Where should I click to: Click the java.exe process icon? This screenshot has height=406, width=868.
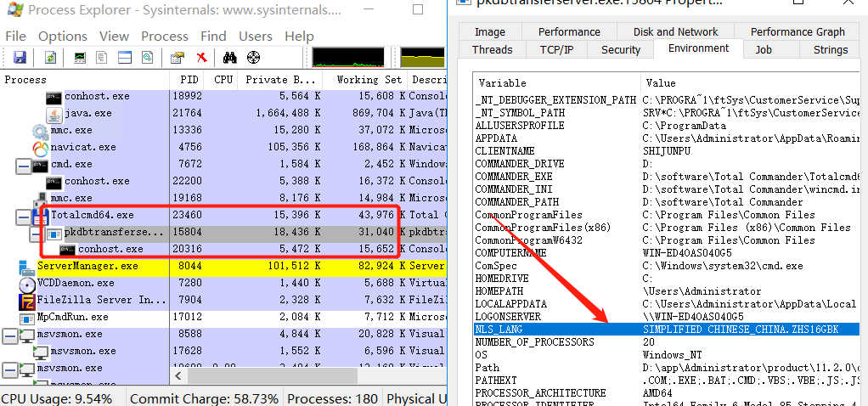(54, 114)
